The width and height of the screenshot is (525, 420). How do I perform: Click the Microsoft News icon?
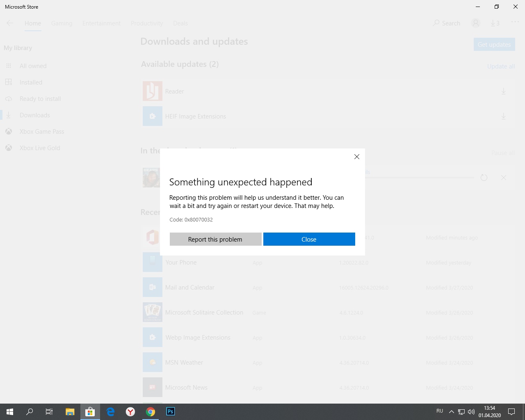coord(153,387)
